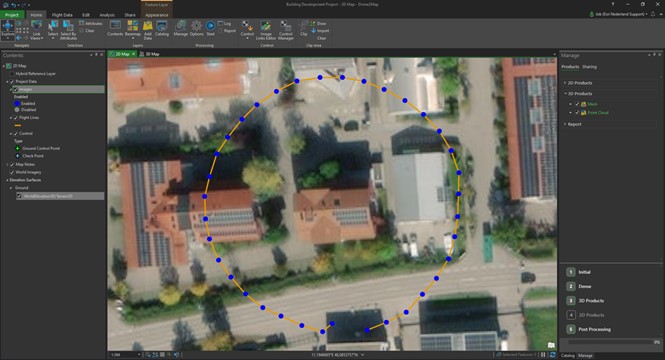Screen dimensions: 665x360
Task: Toggle WorldElevation3D/Terrain3D checkbox
Action: point(19,196)
